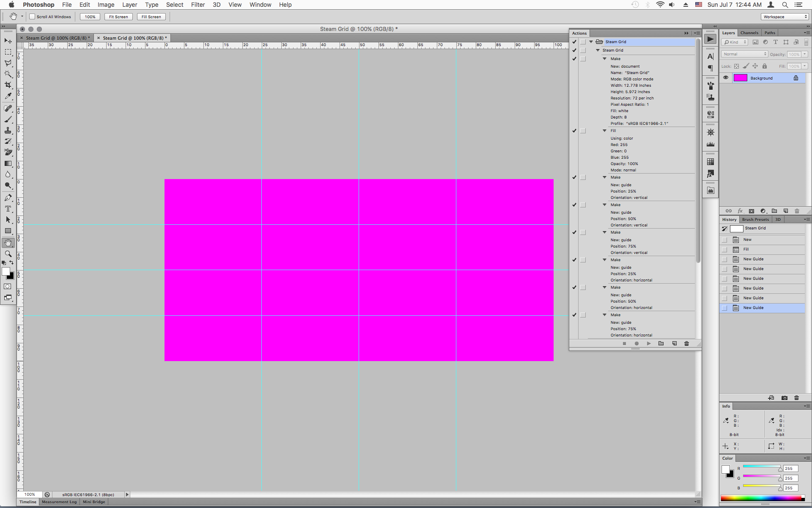
Task: Collapse the Steam Grid action set folder
Action: pyautogui.click(x=591, y=42)
